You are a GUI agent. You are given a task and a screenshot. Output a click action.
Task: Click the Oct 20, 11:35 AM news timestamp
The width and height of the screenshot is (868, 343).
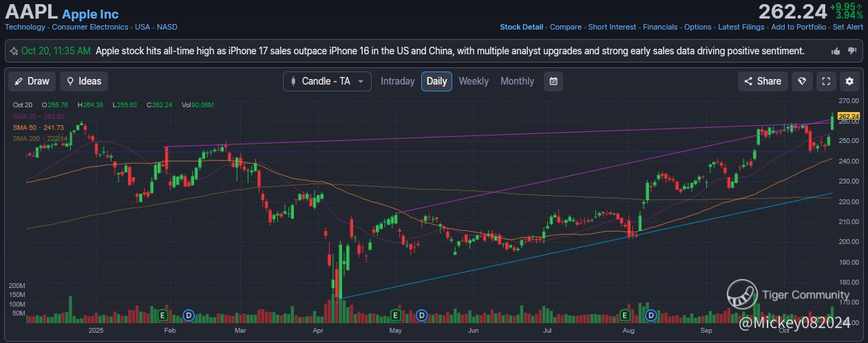coord(56,51)
